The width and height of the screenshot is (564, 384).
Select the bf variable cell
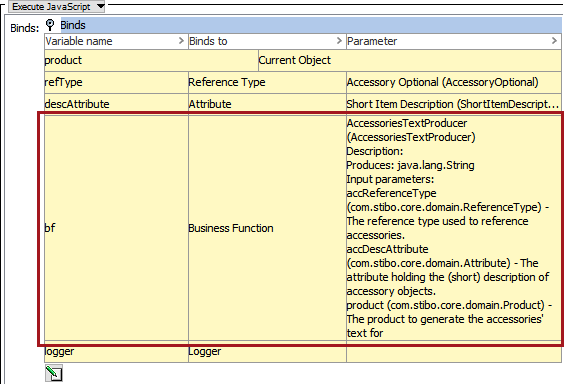[116, 228]
